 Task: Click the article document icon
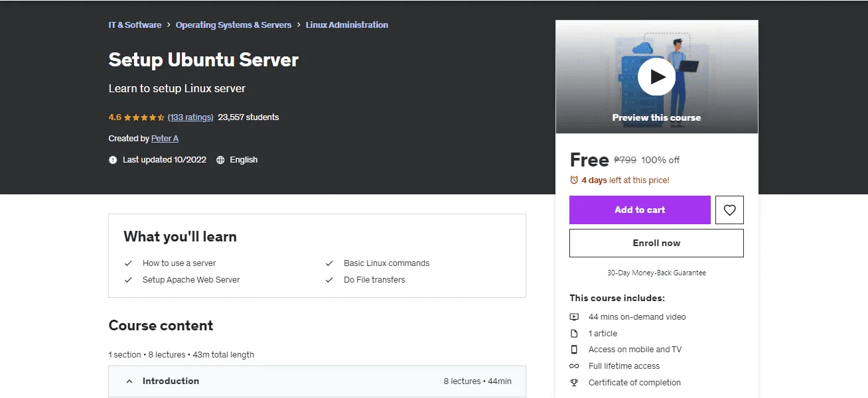[x=574, y=334]
